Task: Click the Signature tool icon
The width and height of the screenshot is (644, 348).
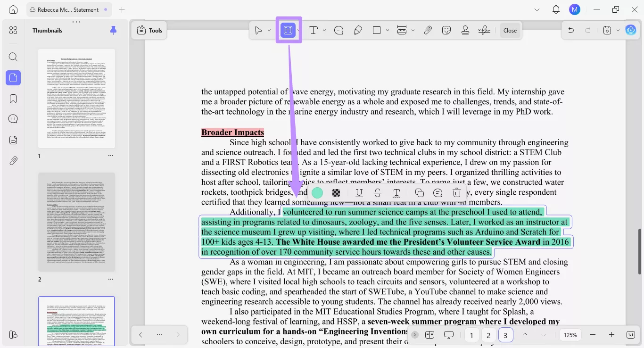Action: (484, 30)
